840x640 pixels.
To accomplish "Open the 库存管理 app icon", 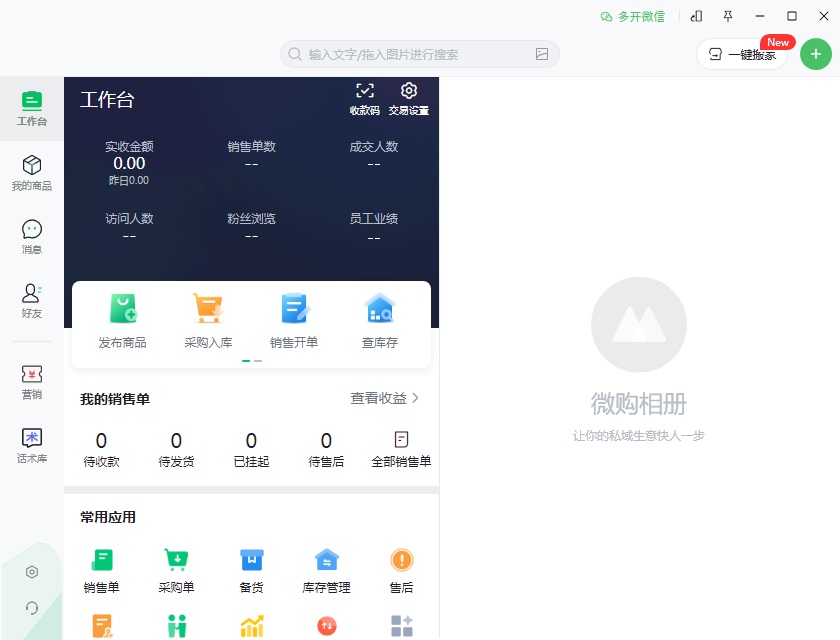I will pos(326,560).
